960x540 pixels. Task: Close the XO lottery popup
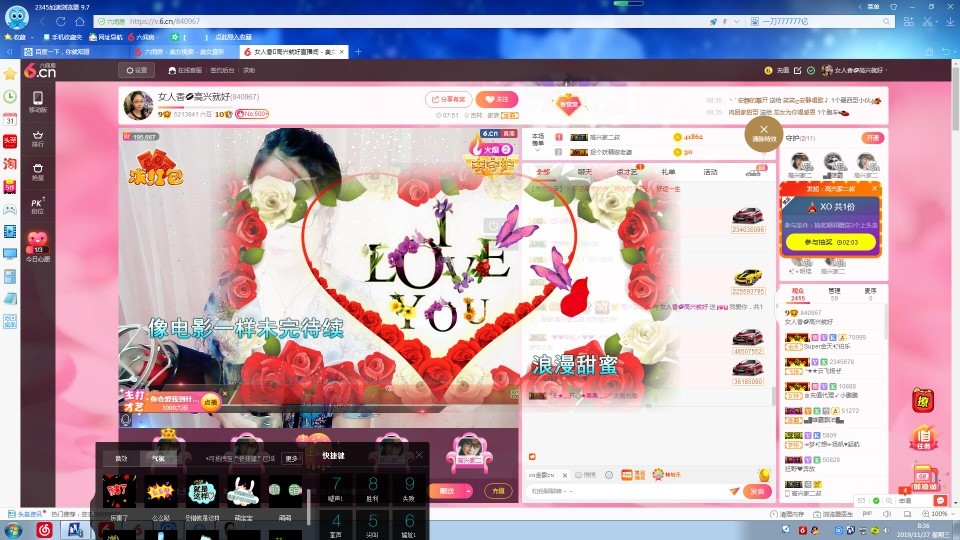[x=874, y=189]
